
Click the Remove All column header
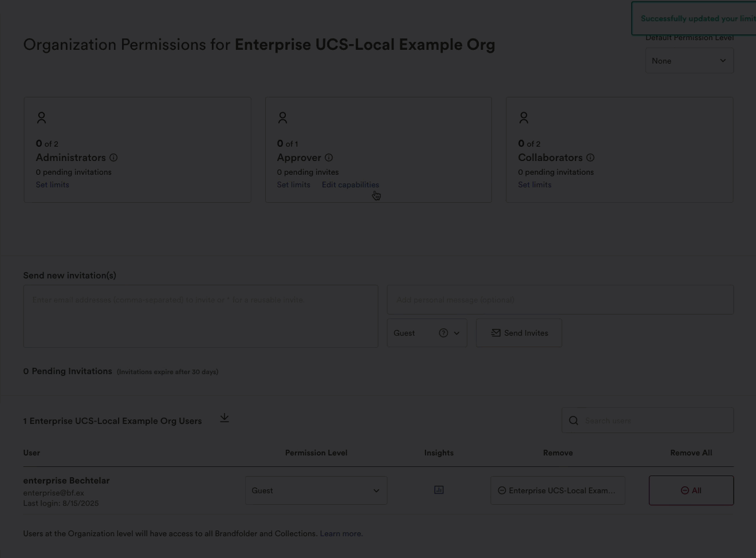tap(691, 453)
